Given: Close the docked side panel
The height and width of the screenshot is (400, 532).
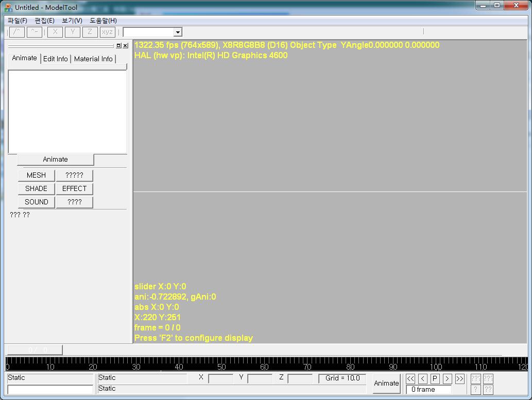Looking at the screenshot, I should [125, 46].
